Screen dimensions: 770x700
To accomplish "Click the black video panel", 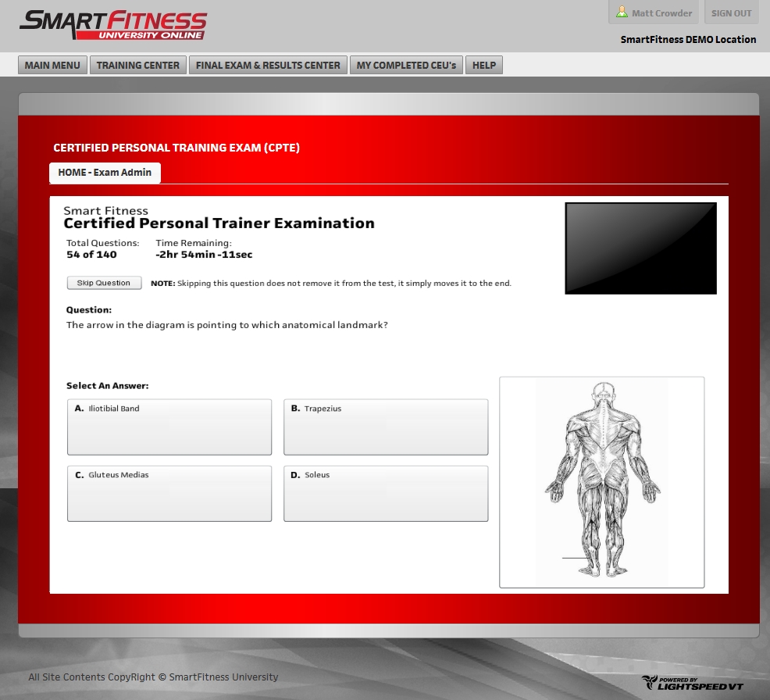I will point(640,248).
